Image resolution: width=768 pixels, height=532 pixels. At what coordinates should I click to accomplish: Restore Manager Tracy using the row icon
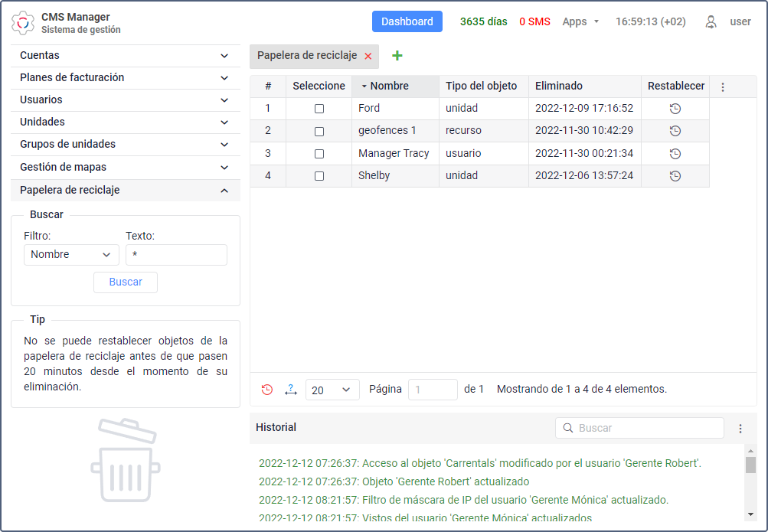(675, 153)
